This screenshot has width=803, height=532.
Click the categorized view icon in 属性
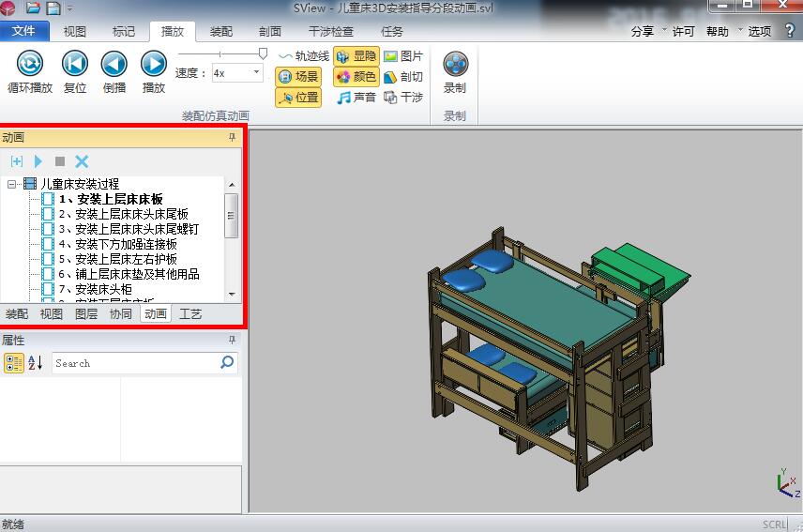coord(13,363)
